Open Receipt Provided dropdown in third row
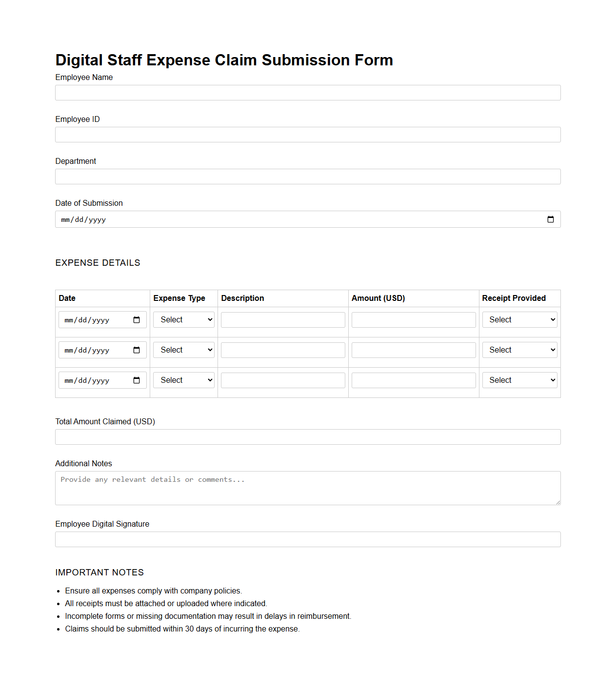616x691 pixels. [x=519, y=380]
